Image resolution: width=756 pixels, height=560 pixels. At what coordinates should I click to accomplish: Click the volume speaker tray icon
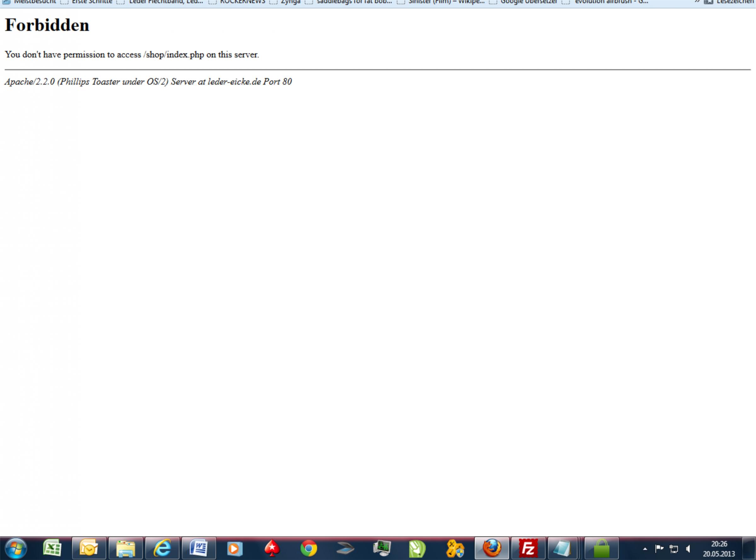(688, 548)
